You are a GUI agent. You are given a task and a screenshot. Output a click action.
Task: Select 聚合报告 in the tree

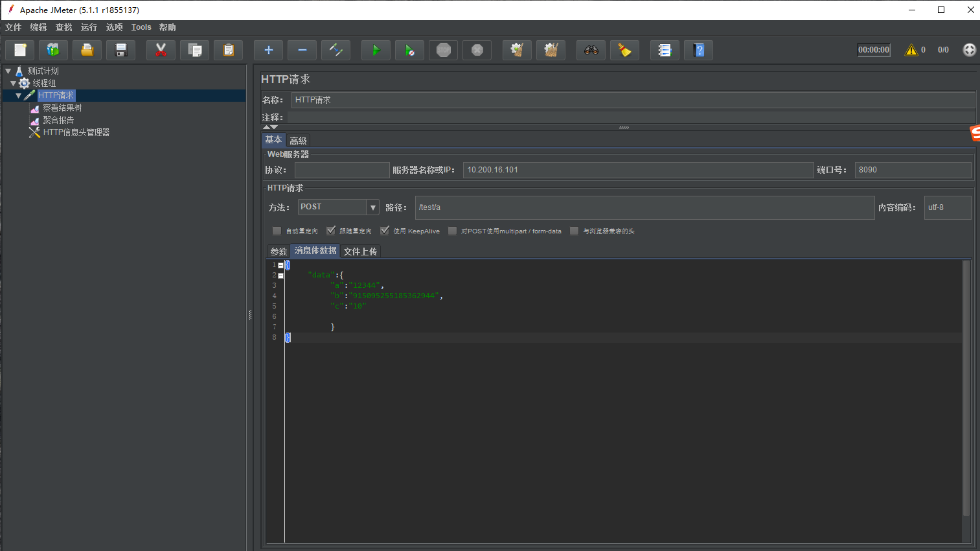pyautogui.click(x=58, y=120)
